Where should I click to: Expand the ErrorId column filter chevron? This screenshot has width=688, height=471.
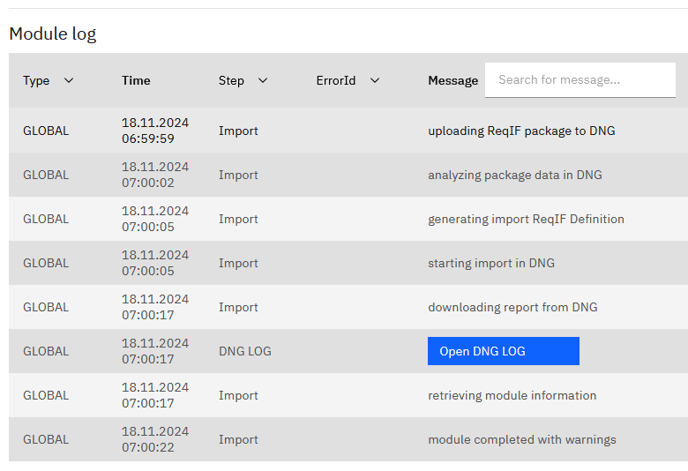point(374,81)
